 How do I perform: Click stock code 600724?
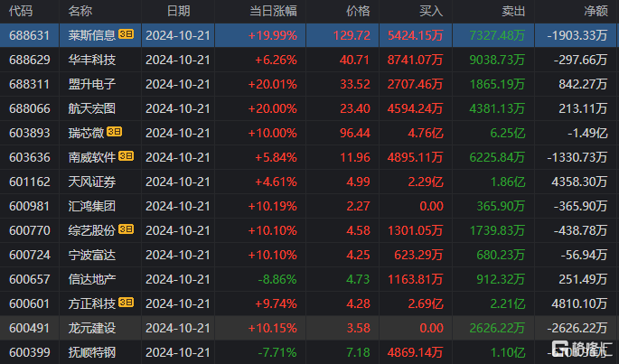click(29, 255)
